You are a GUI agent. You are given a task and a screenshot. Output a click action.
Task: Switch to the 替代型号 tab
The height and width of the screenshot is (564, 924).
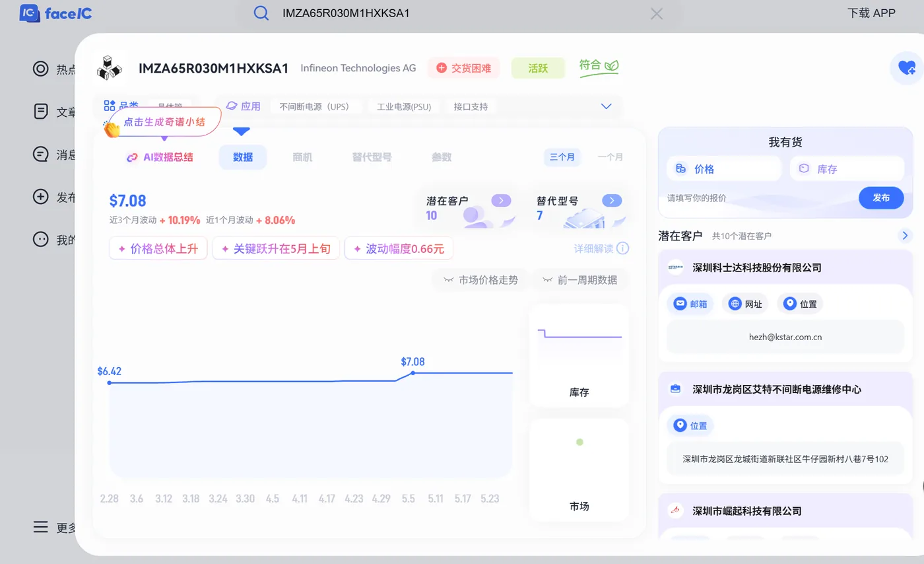372,157
